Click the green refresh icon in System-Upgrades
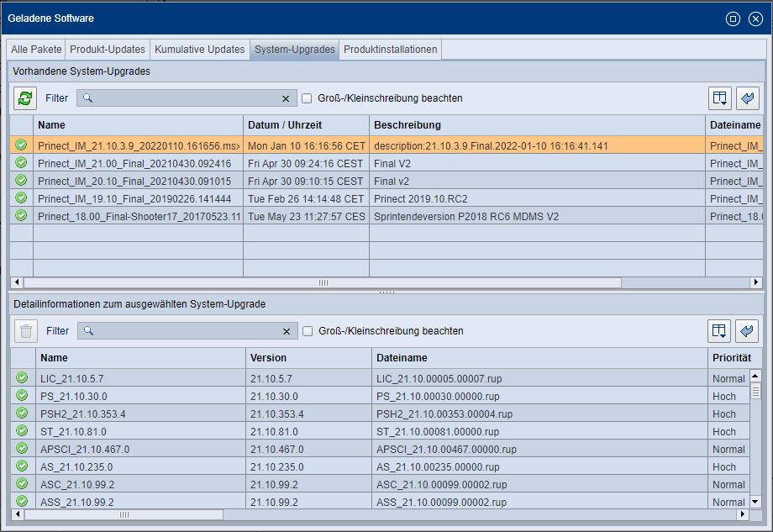The image size is (773, 532). tap(25, 98)
